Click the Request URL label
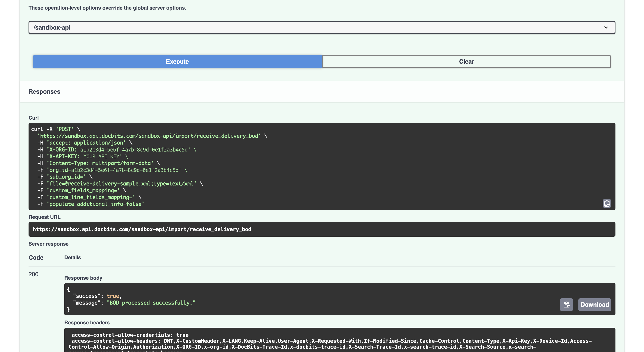 click(x=45, y=217)
